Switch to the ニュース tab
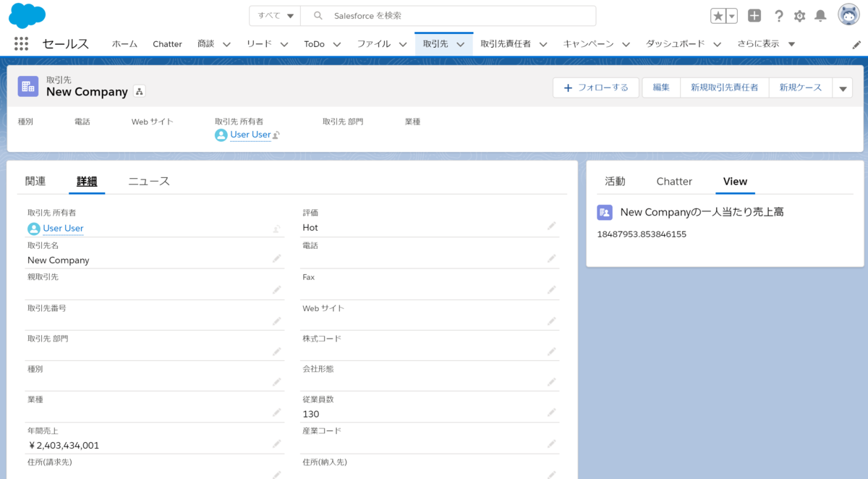Image resolution: width=868 pixels, height=479 pixels. coord(149,182)
